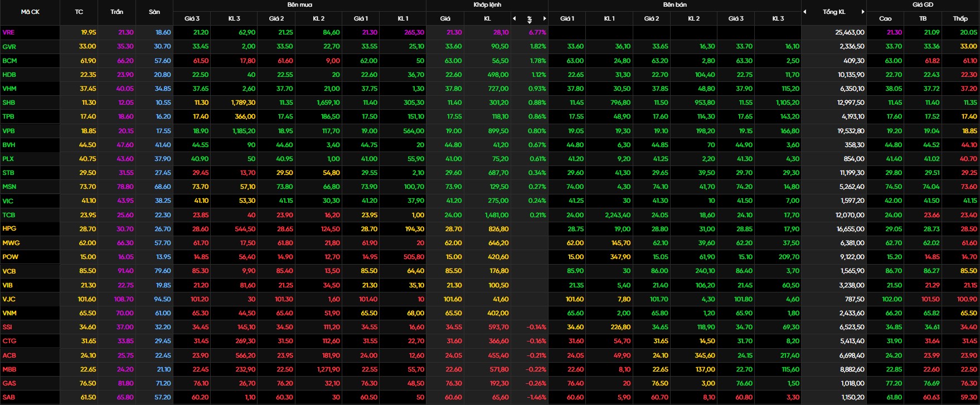Pick the VJC ticker symbol
The height and width of the screenshot is (405, 980).
click(x=9, y=299)
